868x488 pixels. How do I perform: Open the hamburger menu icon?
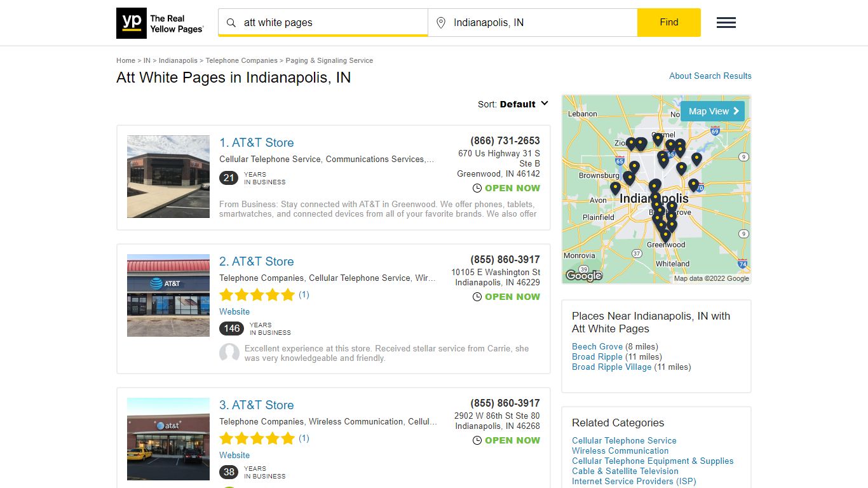(726, 23)
